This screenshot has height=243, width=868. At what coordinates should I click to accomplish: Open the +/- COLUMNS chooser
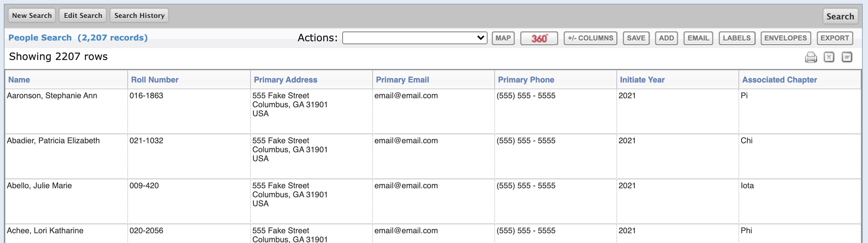pyautogui.click(x=591, y=38)
